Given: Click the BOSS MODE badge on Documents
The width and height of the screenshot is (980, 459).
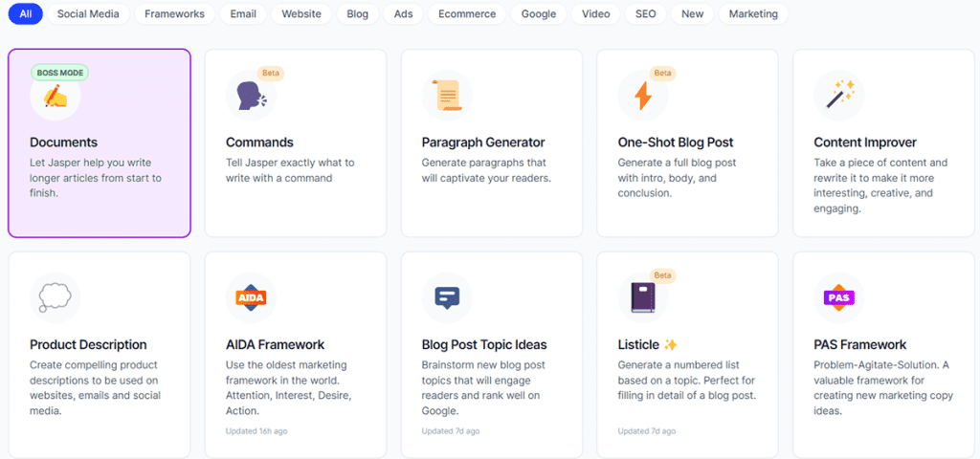Looking at the screenshot, I should tap(60, 73).
